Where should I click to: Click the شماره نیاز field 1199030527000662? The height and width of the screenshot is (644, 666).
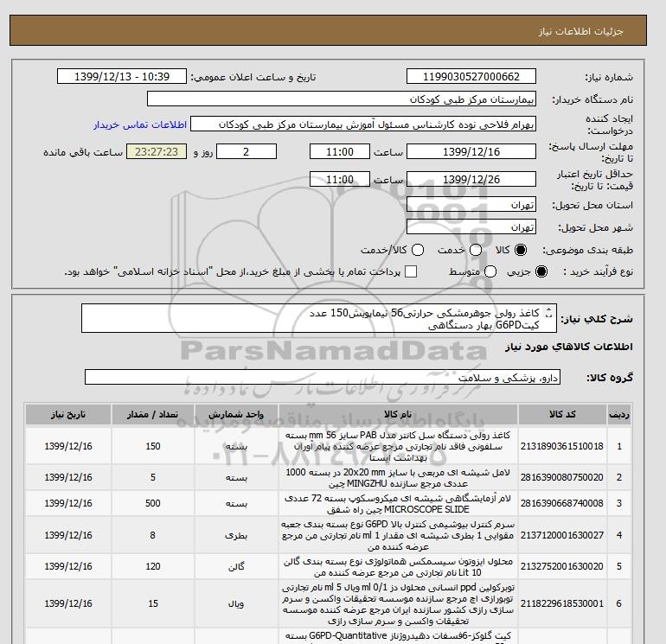pyautogui.click(x=471, y=76)
